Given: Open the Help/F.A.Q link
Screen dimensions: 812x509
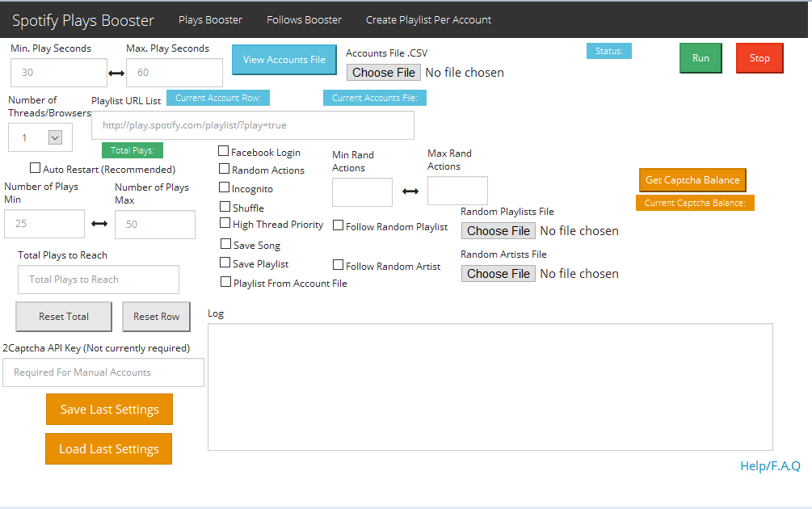Looking at the screenshot, I should coord(770,465).
